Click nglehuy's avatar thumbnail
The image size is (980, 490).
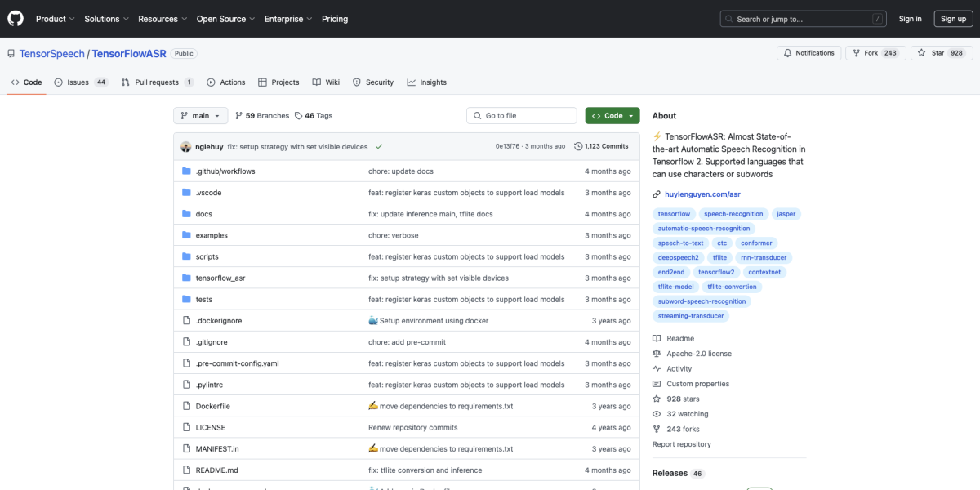click(186, 147)
